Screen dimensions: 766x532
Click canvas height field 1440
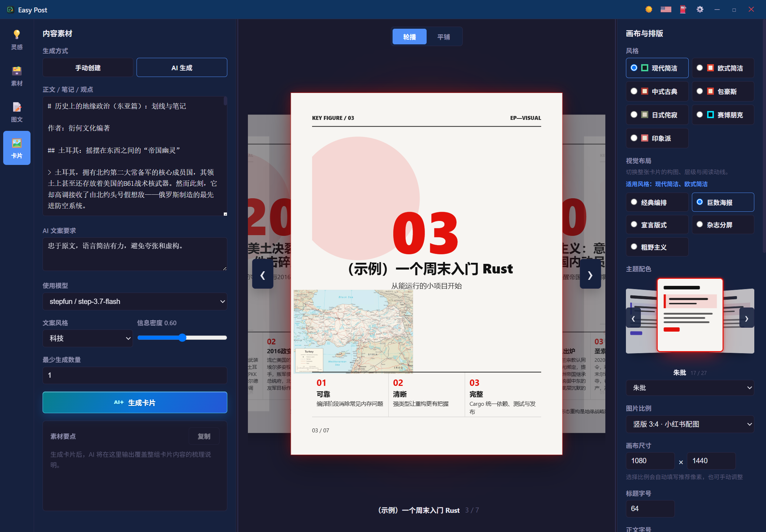click(711, 461)
